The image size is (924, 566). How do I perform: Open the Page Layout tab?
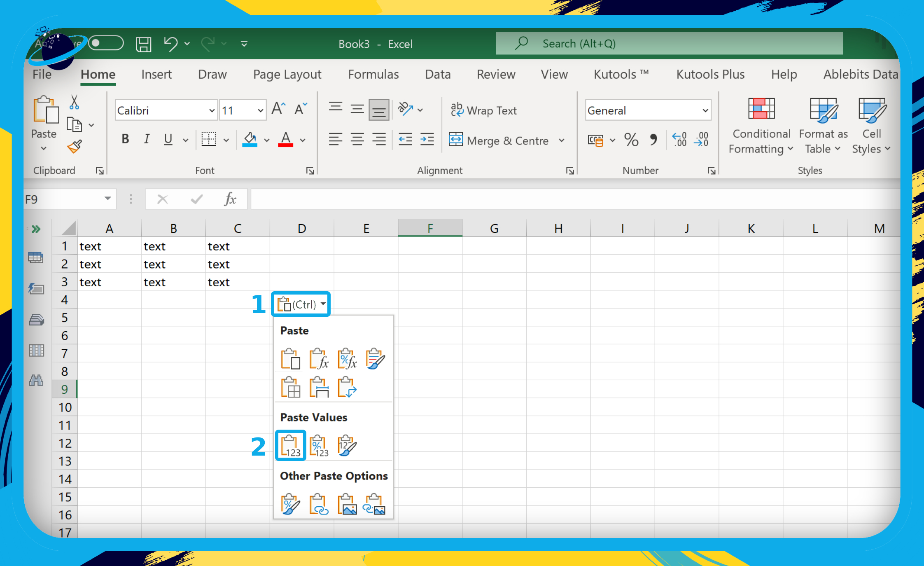287,74
